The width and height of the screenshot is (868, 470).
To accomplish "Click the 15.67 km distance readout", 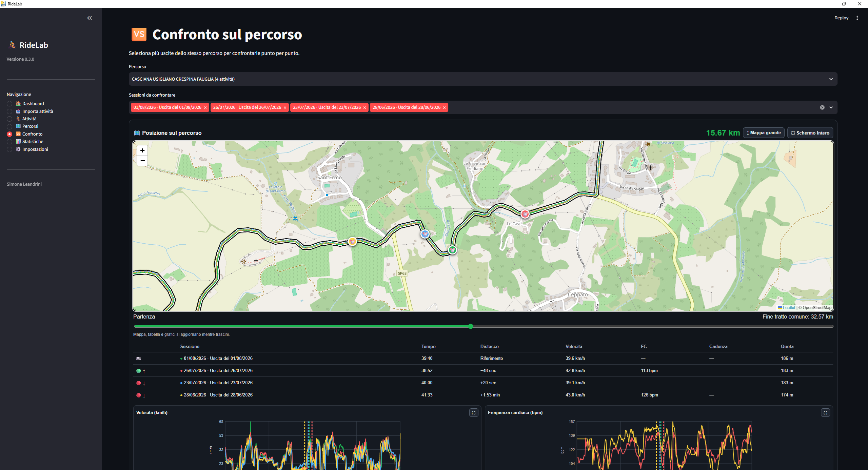I will click(x=723, y=133).
